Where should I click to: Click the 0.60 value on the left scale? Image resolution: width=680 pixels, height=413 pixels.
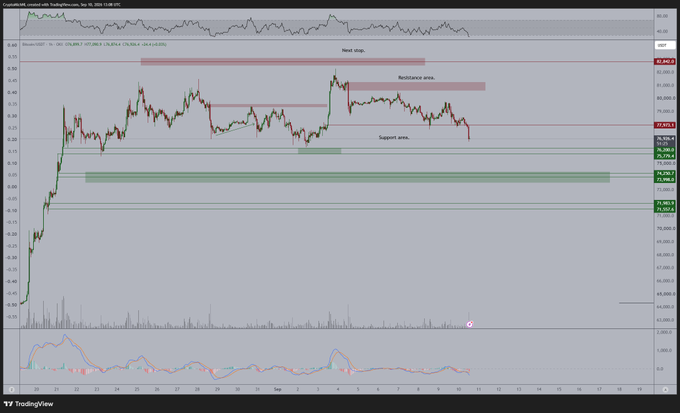(x=13, y=45)
